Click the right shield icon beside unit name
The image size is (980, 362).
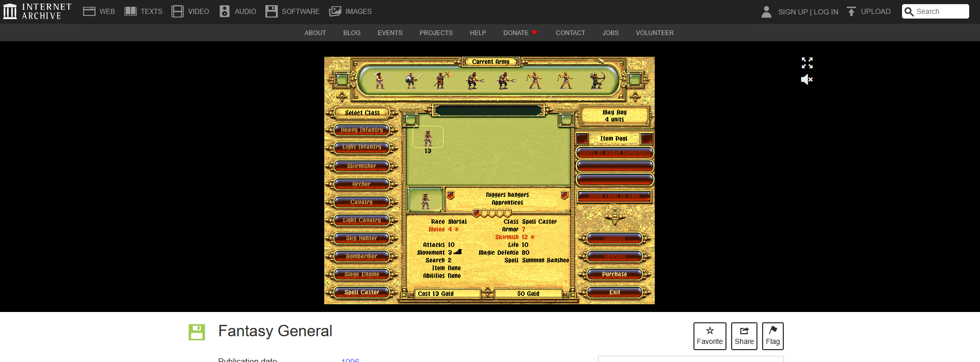point(564,195)
